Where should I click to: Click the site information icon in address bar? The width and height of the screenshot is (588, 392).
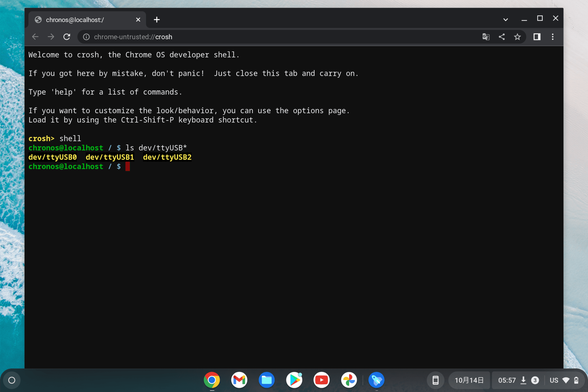point(86,37)
